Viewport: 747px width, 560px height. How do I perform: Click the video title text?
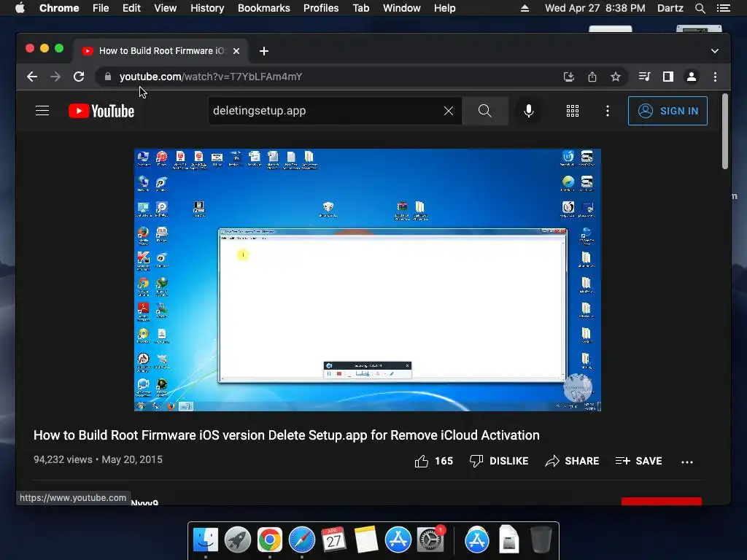click(x=286, y=435)
